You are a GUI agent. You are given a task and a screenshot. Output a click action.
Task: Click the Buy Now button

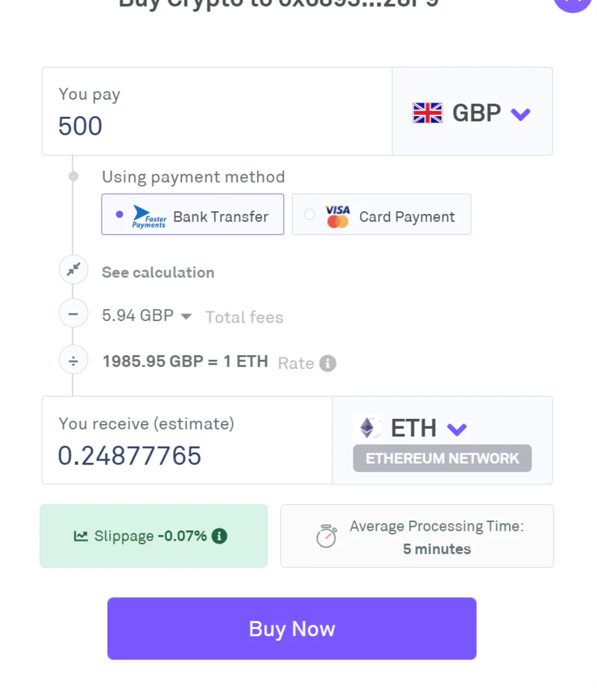point(292,628)
